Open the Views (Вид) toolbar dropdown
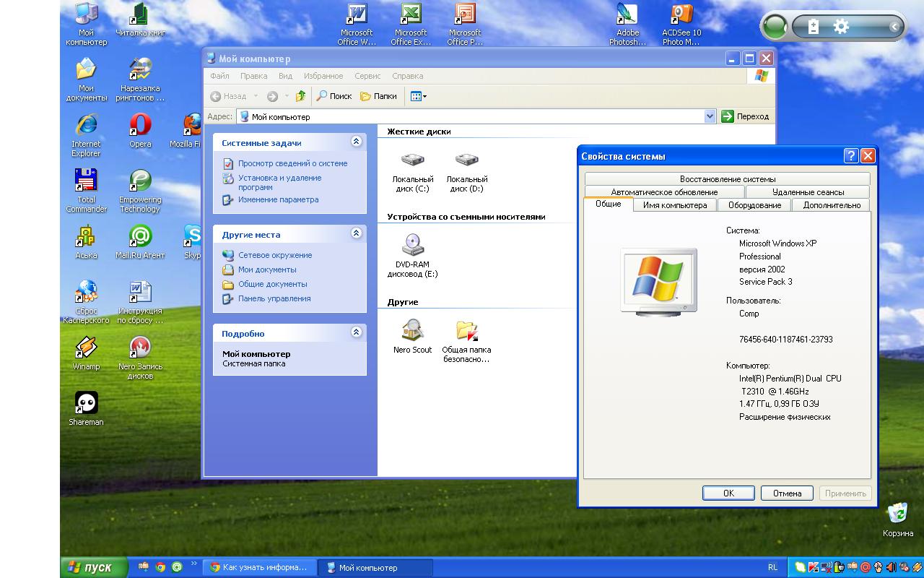The width and height of the screenshot is (924, 578). point(419,96)
